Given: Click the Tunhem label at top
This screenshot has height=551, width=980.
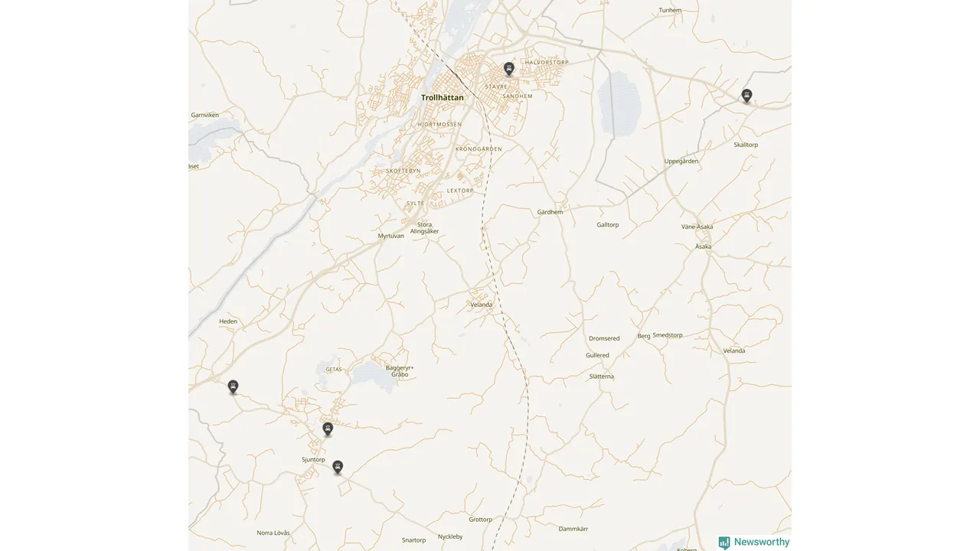Looking at the screenshot, I should [670, 10].
